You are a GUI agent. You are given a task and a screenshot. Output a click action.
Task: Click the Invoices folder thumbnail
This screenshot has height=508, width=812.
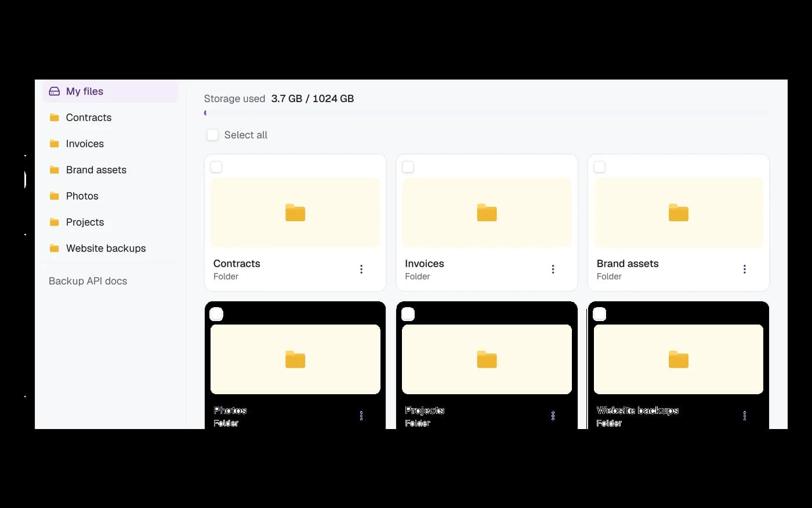pos(487,213)
